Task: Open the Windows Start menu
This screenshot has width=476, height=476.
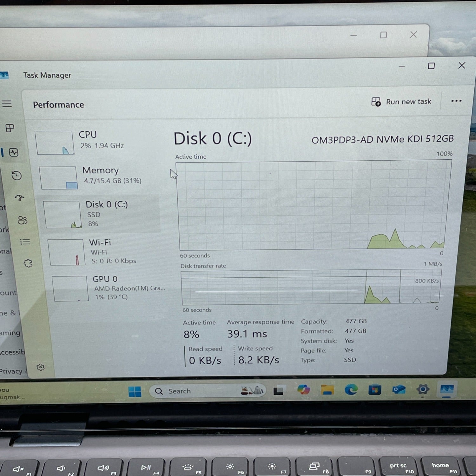Action: pos(135,392)
